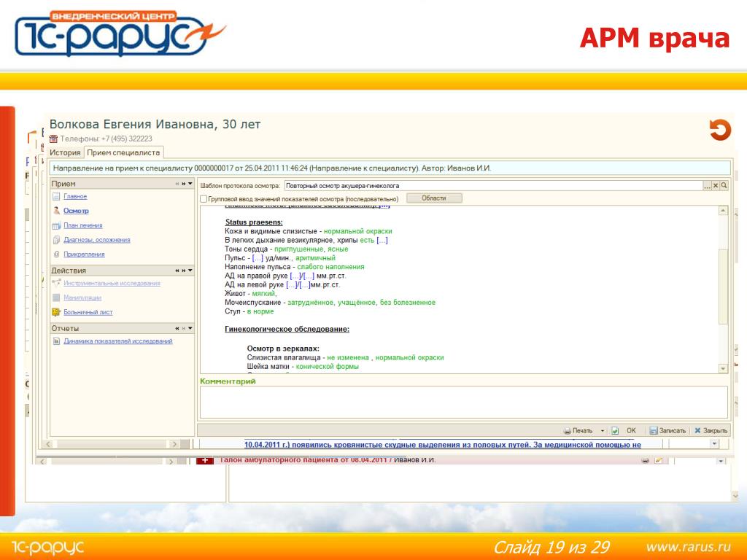747x560 pixels.
Task: Click the left double-arrow in Действия header
Action: (x=177, y=271)
